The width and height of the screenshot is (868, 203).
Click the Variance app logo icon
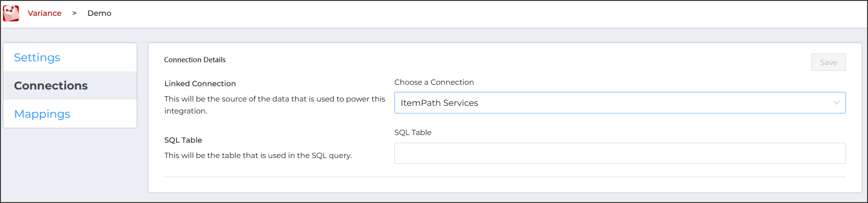point(11,13)
